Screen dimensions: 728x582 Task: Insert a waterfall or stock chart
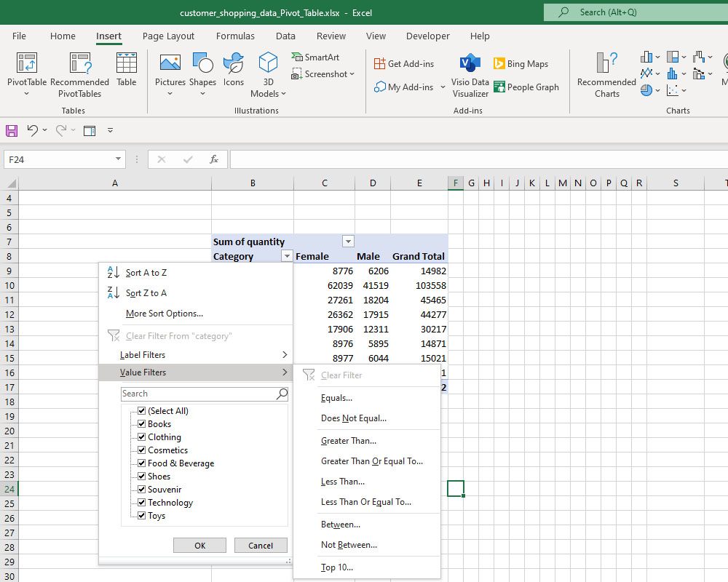click(x=699, y=57)
